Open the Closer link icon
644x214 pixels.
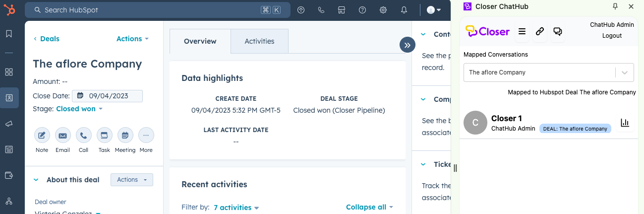[x=540, y=32]
